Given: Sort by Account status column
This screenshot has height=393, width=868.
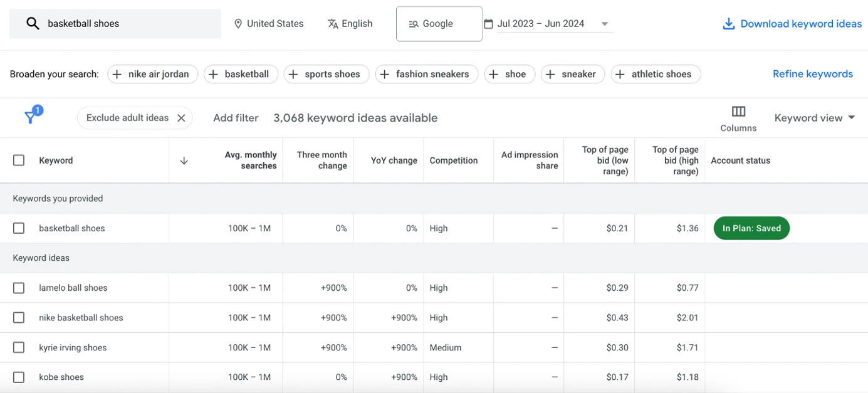Looking at the screenshot, I should click(740, 160).
